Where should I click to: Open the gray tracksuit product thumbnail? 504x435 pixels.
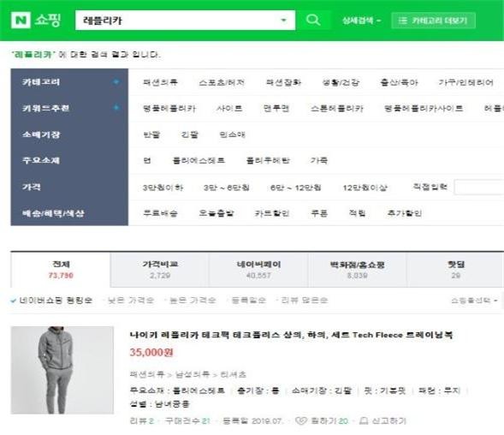(62, 370)
